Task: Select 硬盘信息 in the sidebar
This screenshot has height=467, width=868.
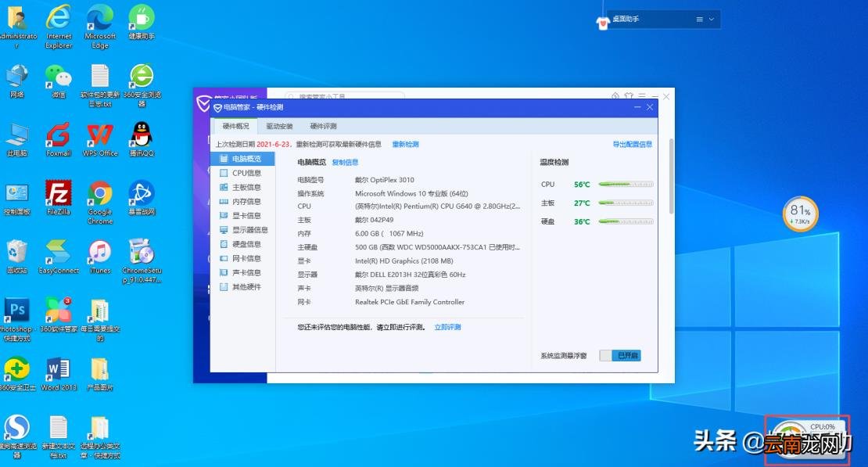Action: (x=242, y=244)
